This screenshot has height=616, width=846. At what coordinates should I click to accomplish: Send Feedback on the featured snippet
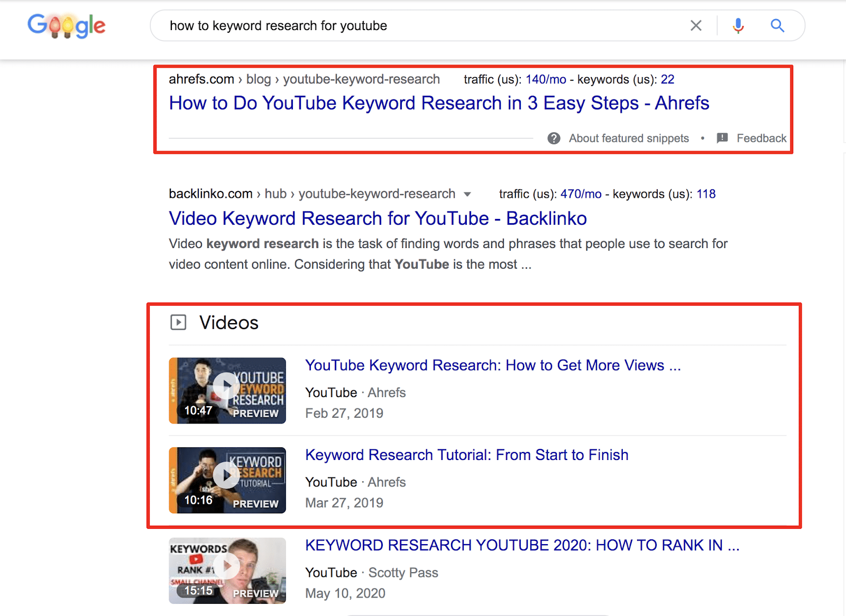(x=761, y=139)
